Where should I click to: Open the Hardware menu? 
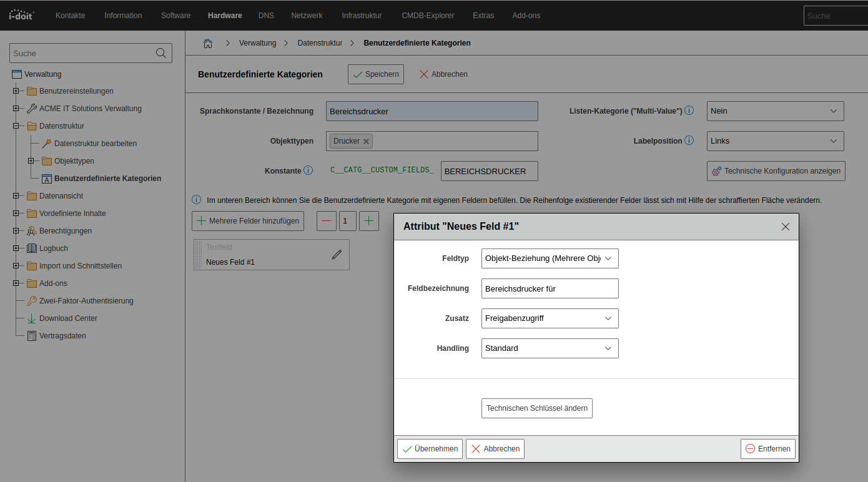coord(225,16)
